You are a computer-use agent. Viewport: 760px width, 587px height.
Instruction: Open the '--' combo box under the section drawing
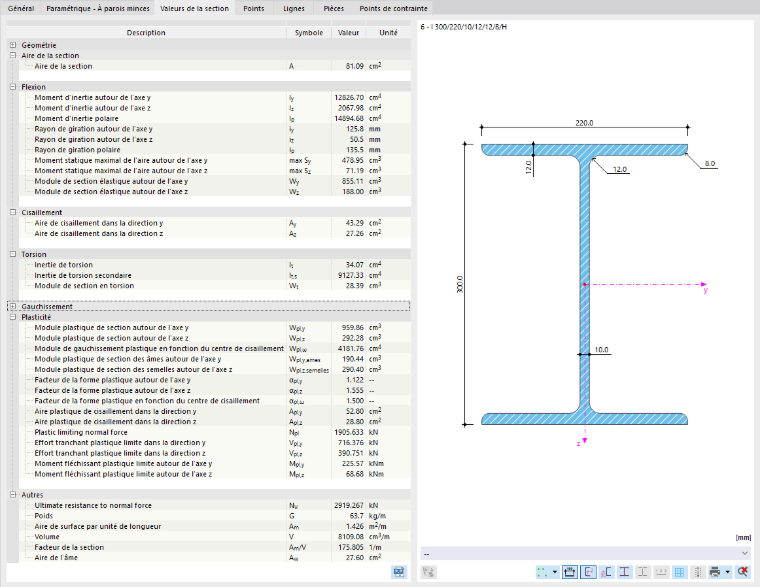586,553
